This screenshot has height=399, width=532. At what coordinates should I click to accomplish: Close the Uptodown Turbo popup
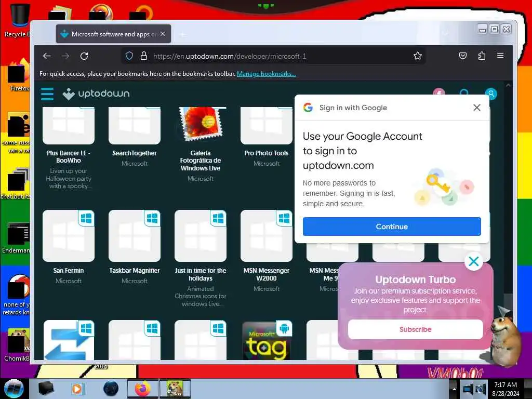coord(474,261)
